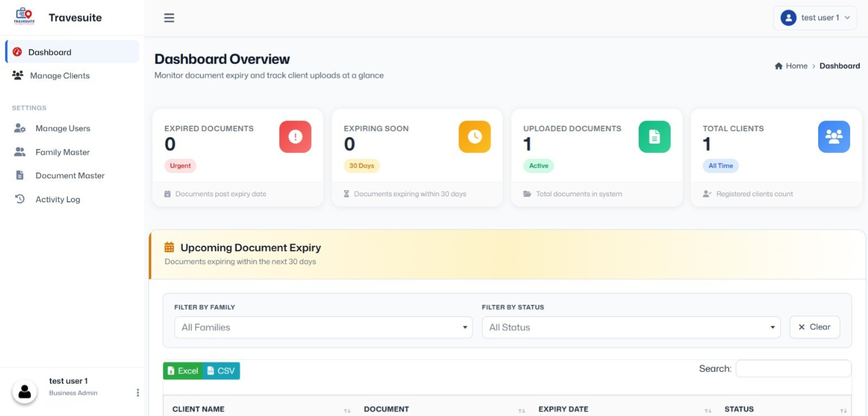Click the Manage Users gear-person icon

pyautogui.click(x=20, y=129)
